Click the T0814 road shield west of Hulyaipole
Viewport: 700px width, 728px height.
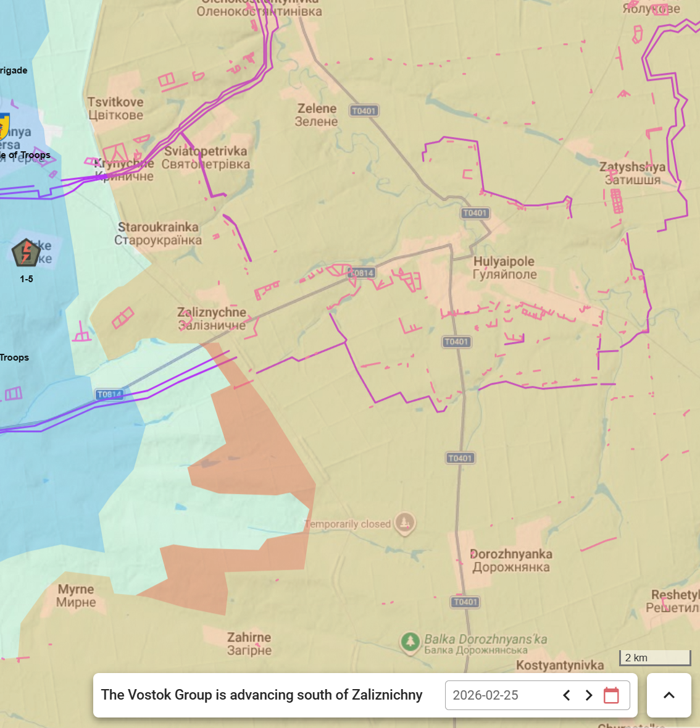pos(362,272)
